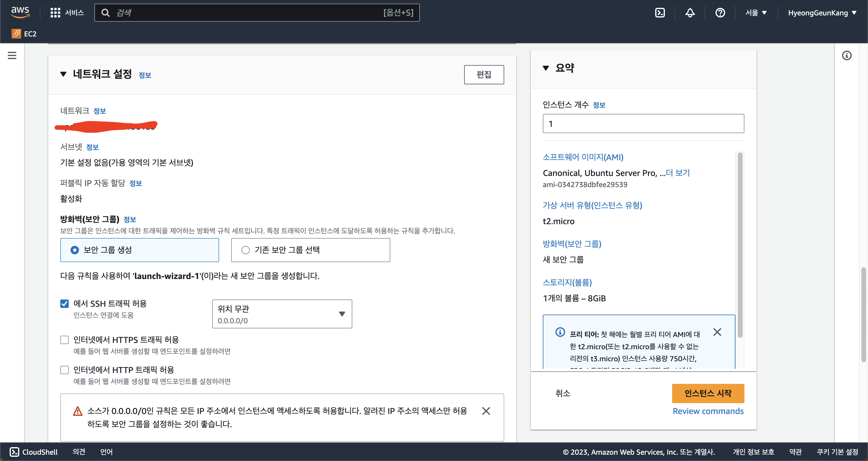This screenshot has height=461, width=868.
Task: Uncheck the SSH traffic allow checkbox
Action: coord(64,304)
